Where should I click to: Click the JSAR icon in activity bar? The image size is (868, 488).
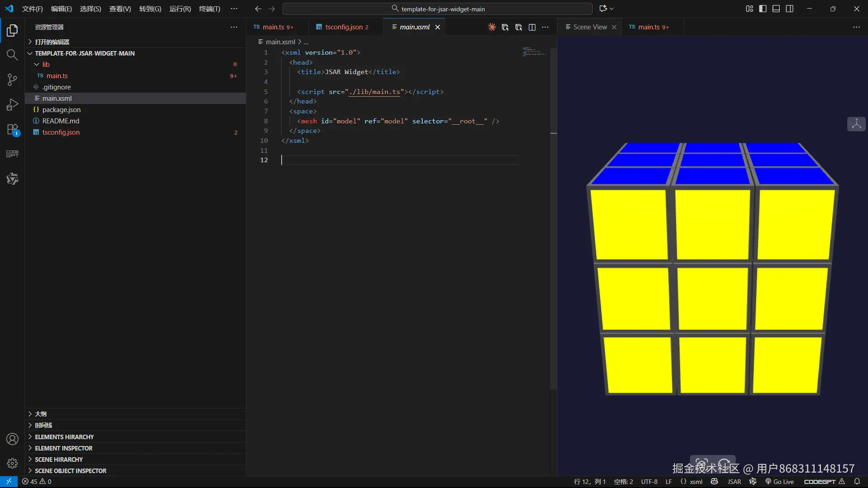coord(12,179)
